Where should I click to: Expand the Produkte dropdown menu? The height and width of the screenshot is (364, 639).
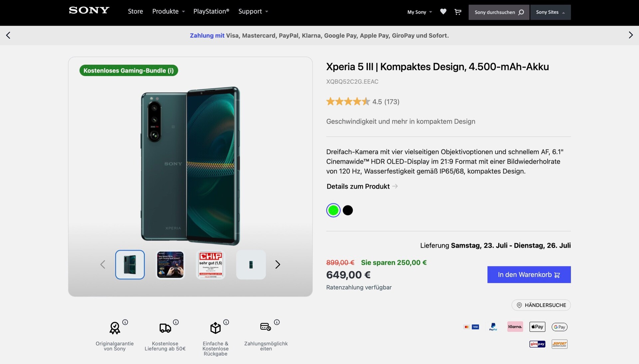[168, 11]
